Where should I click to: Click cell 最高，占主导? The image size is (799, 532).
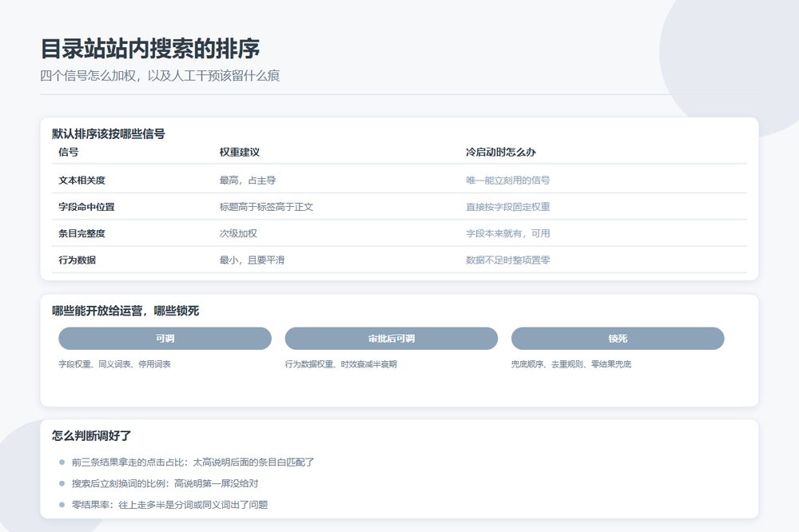(248, 181)
